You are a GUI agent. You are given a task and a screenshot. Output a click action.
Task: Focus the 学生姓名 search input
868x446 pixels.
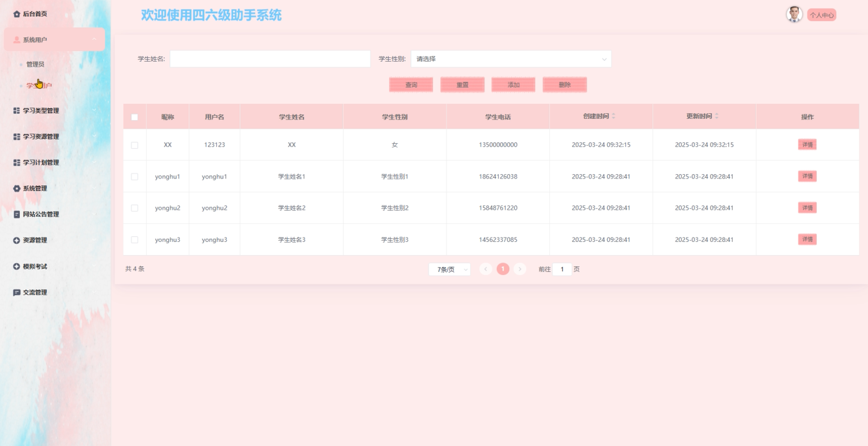(x=270, y=59)
